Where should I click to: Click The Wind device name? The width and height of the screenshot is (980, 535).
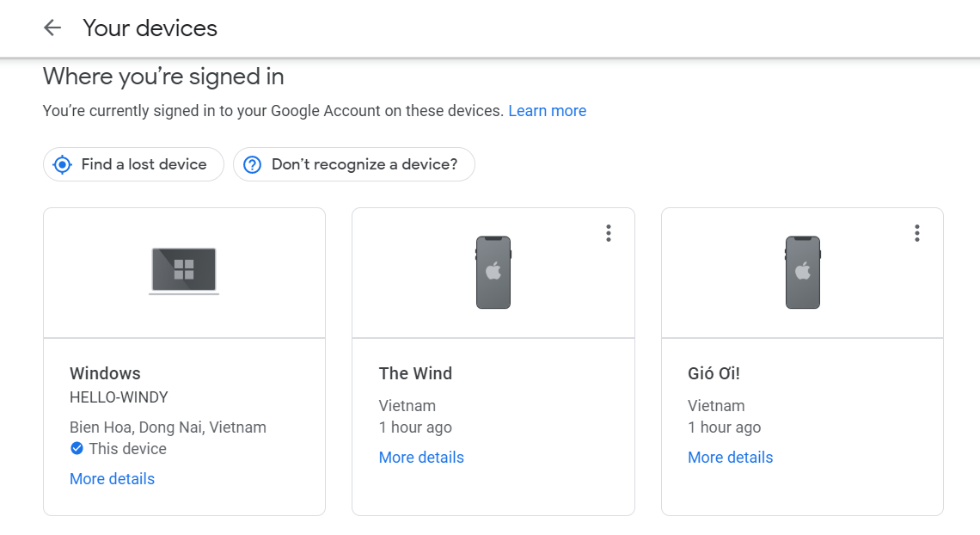[x=415, y=373]
